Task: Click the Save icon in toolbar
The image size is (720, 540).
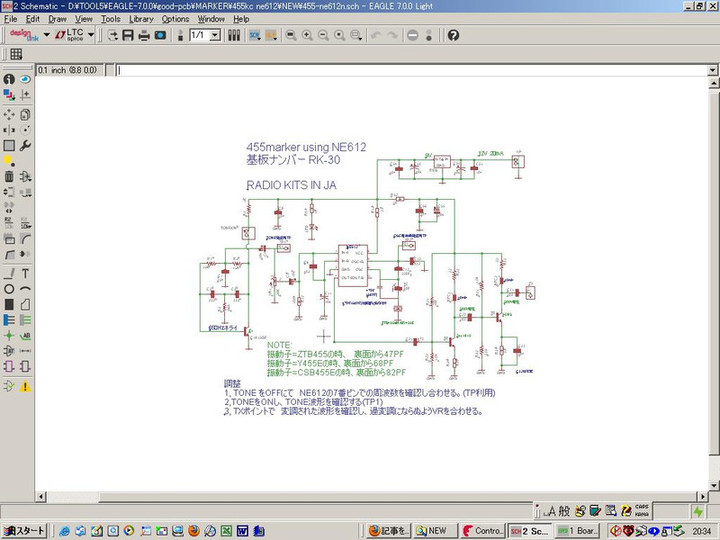Action: pos(128,35)
